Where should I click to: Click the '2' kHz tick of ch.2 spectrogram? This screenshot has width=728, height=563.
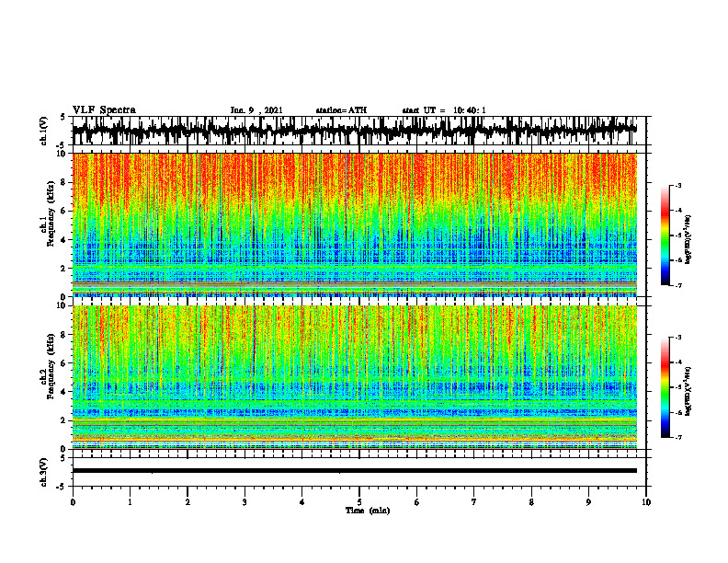tap(64, 420)
